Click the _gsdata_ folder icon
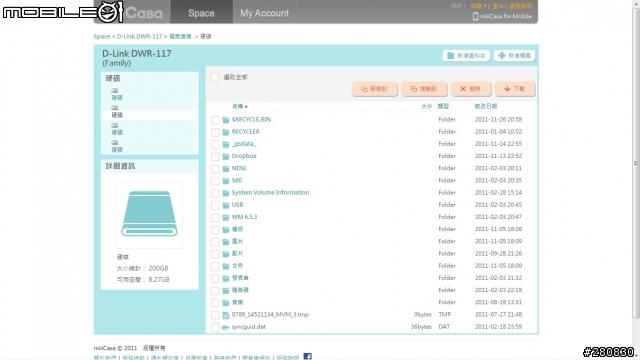Viewport: 640px width, 360px height. [226, 144]
